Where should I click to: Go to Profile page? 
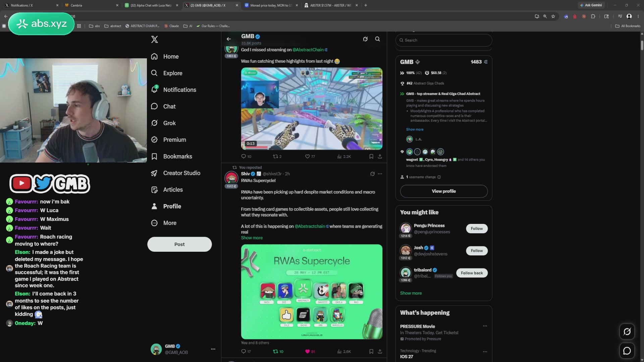[x=166, y=206]
